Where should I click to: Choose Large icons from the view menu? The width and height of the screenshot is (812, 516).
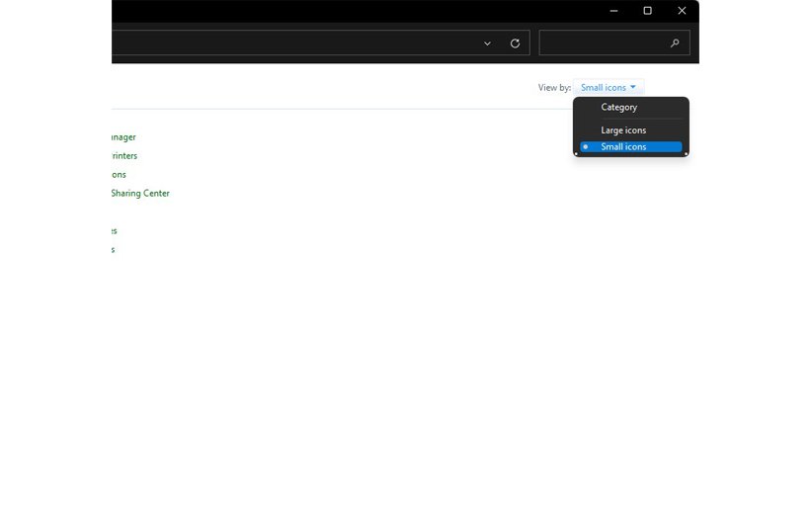coord(623,130)
